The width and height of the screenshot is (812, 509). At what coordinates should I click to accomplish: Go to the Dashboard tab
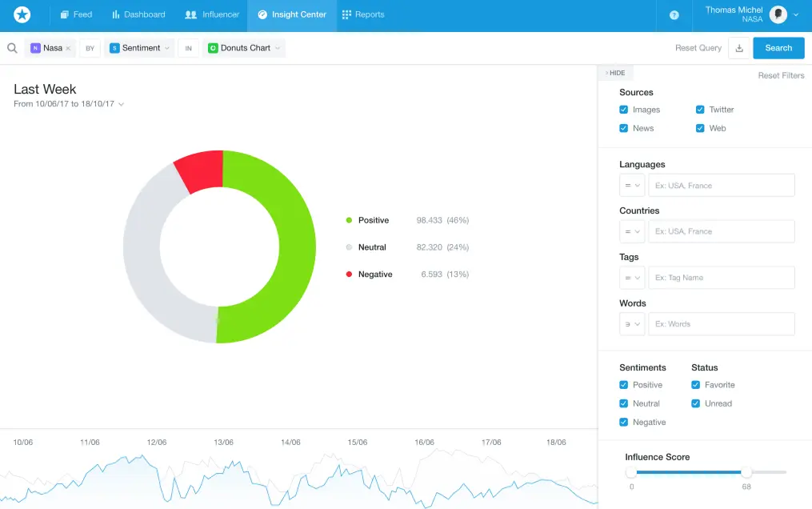point(138,14)
